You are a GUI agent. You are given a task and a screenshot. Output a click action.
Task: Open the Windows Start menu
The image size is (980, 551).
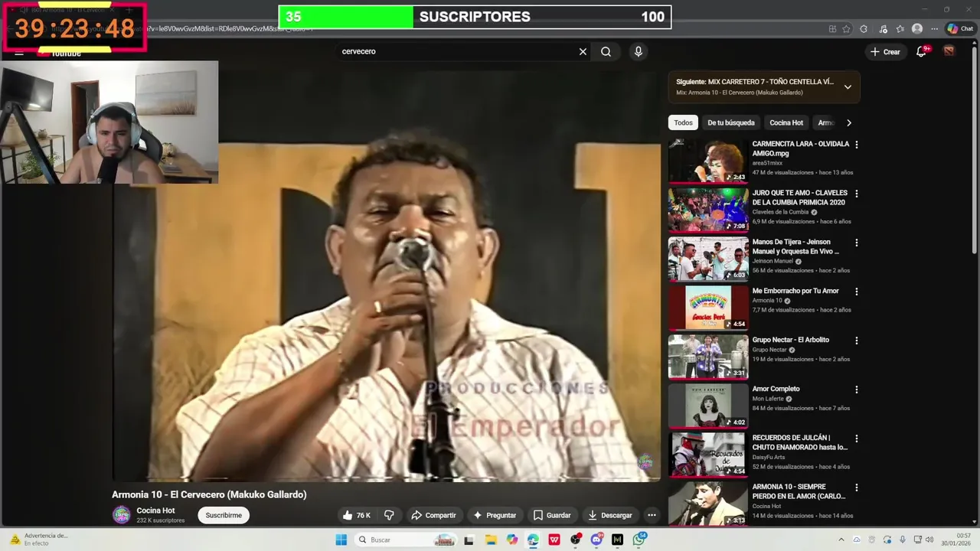pyautogui.click(x=341, y=540)
